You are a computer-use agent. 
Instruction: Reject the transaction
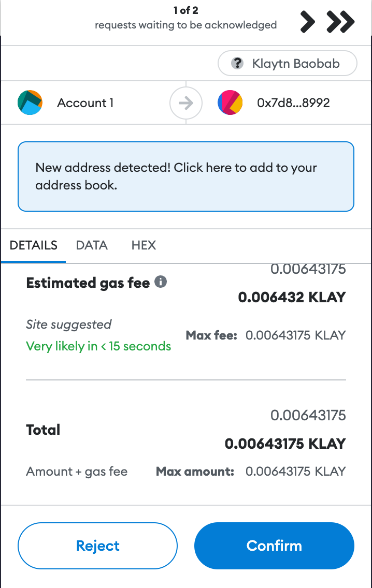point(97,546)
